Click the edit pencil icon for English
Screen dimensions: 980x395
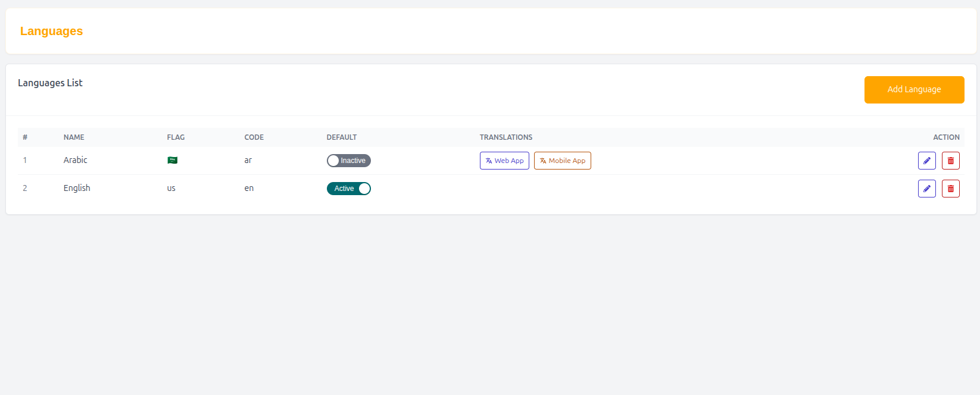point(927,189)
